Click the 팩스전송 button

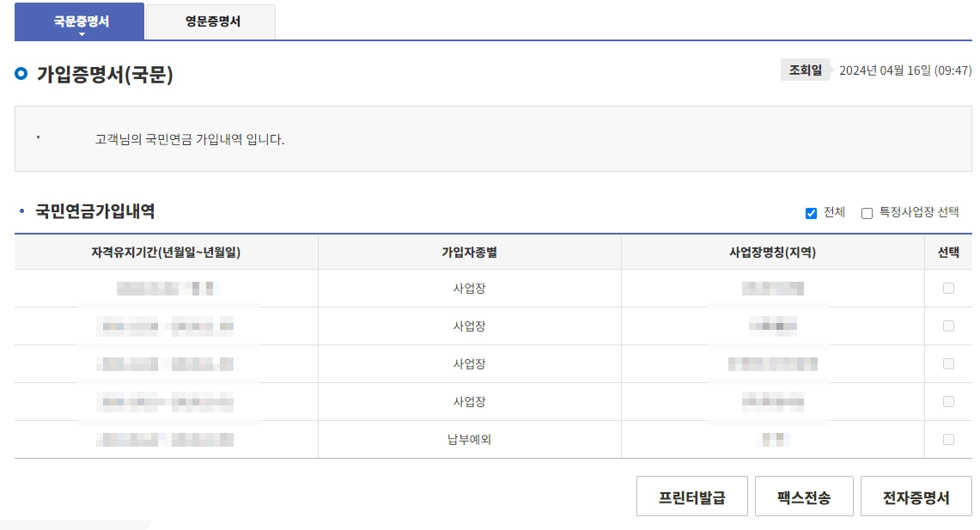tap(804, 496)
